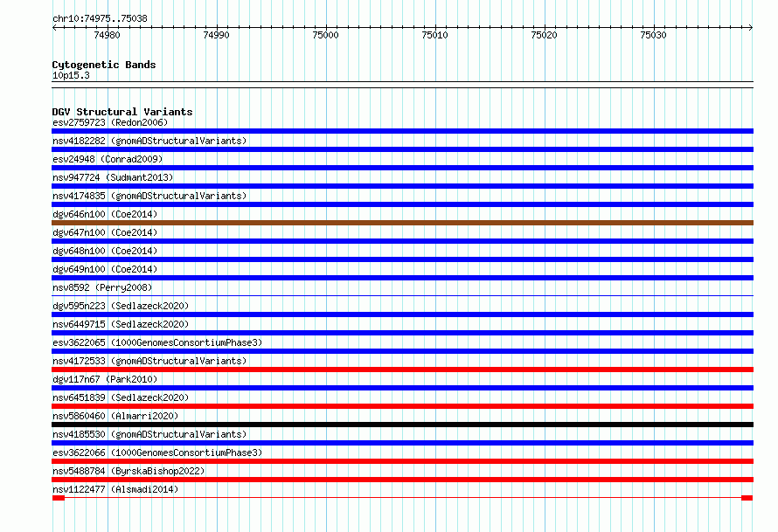Select the blue bar under esv2759723
The height and width of the screenshot is (532, 778).
coord(402,131)
